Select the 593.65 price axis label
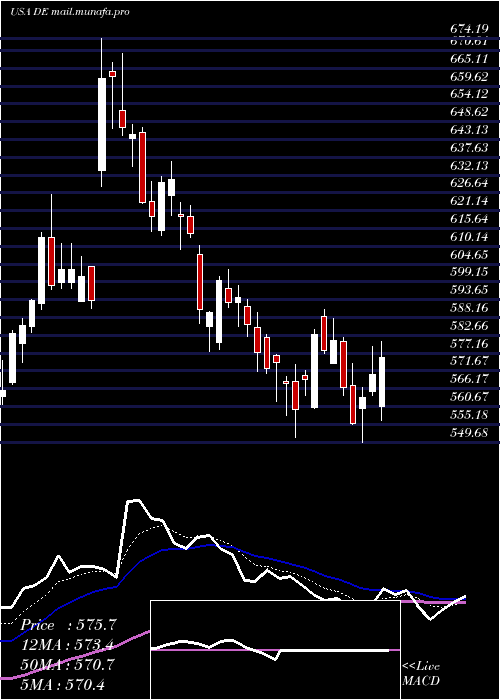The height and width of the screenshot is (700, 500). (469, 290)
